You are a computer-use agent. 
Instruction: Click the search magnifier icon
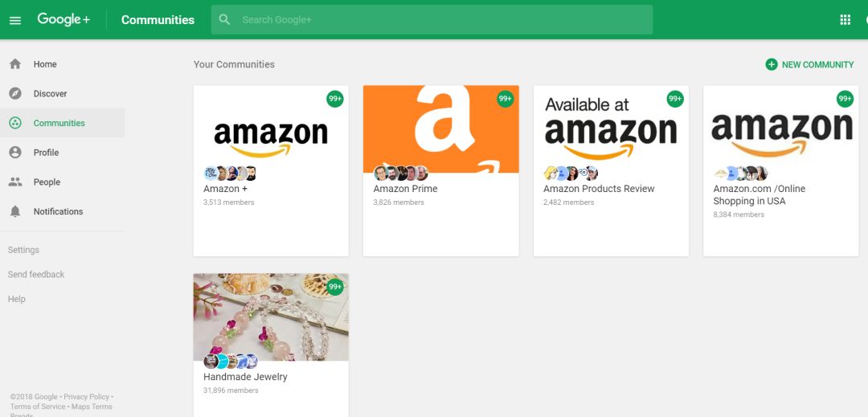point(224,19)
